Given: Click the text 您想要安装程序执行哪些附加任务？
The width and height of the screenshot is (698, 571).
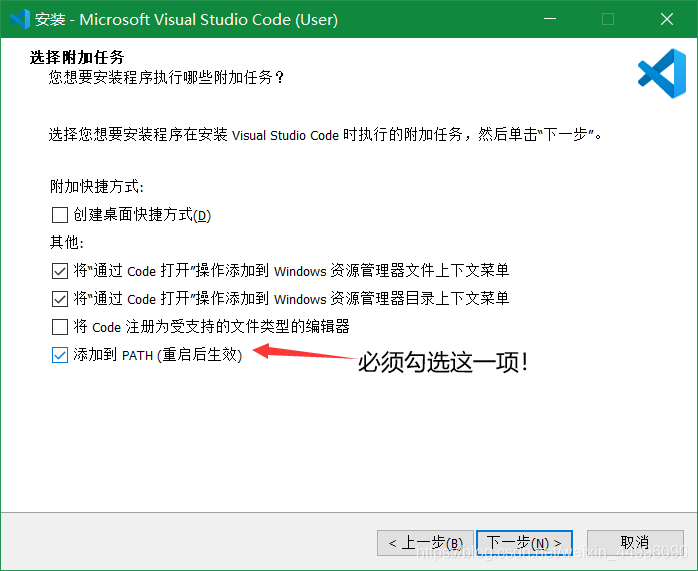Looking at the screenshot, I should point(166,77).
